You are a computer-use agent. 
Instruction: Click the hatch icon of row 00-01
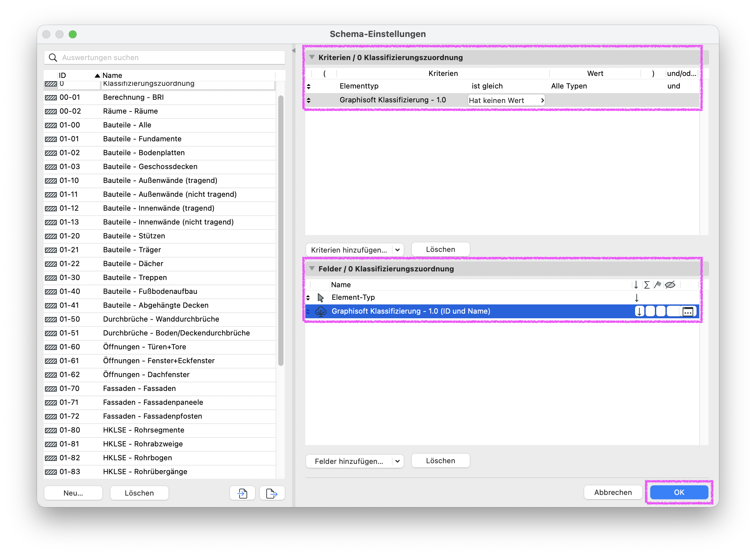[51, 98]
